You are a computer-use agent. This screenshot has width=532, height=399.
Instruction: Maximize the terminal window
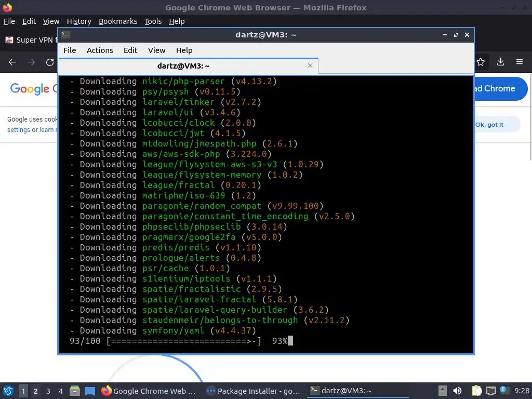[456, 35]
